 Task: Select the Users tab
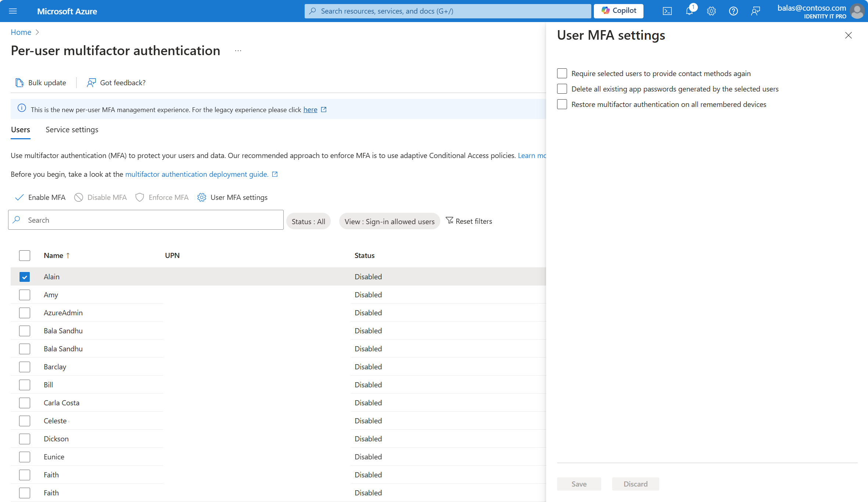click(20, 129)
